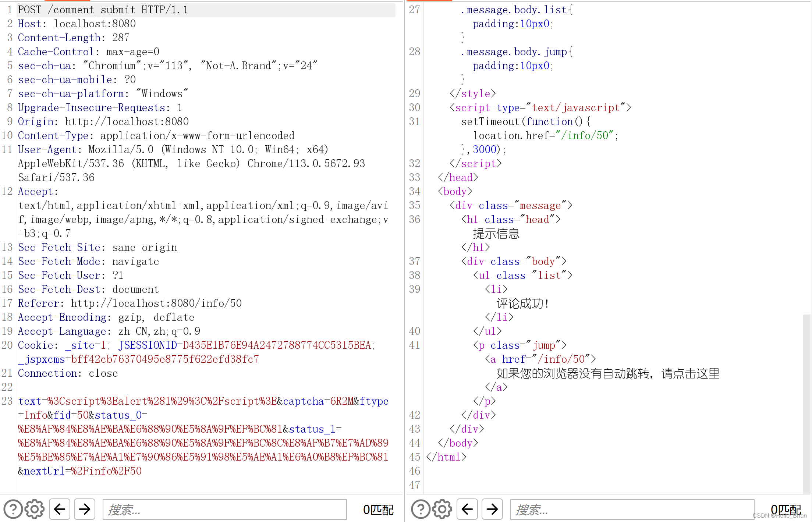812x522 pixels.
Task: Click the a href="/info/50" tag in response
Action: (x=540, y=359)
